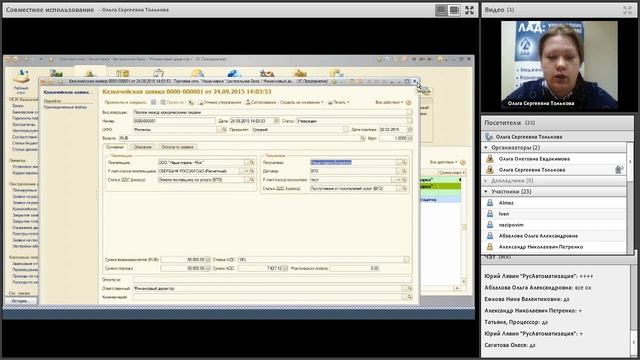Click search icon of Р.счет/касса получателя
Viewport: 640px width, 360px height.
[404, 180]
